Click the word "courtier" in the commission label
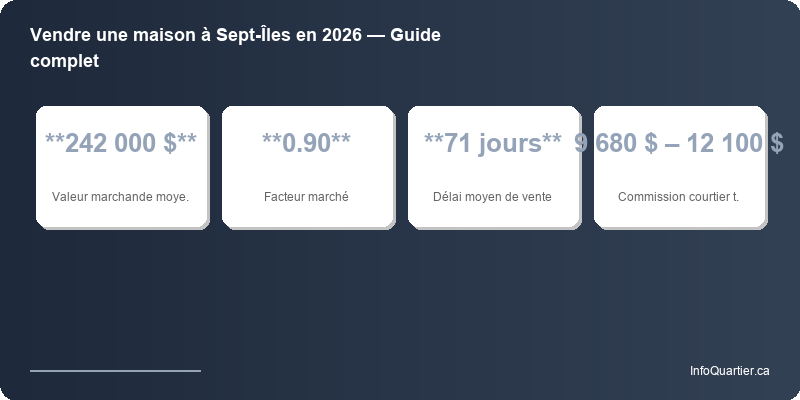 click(709, 197)
